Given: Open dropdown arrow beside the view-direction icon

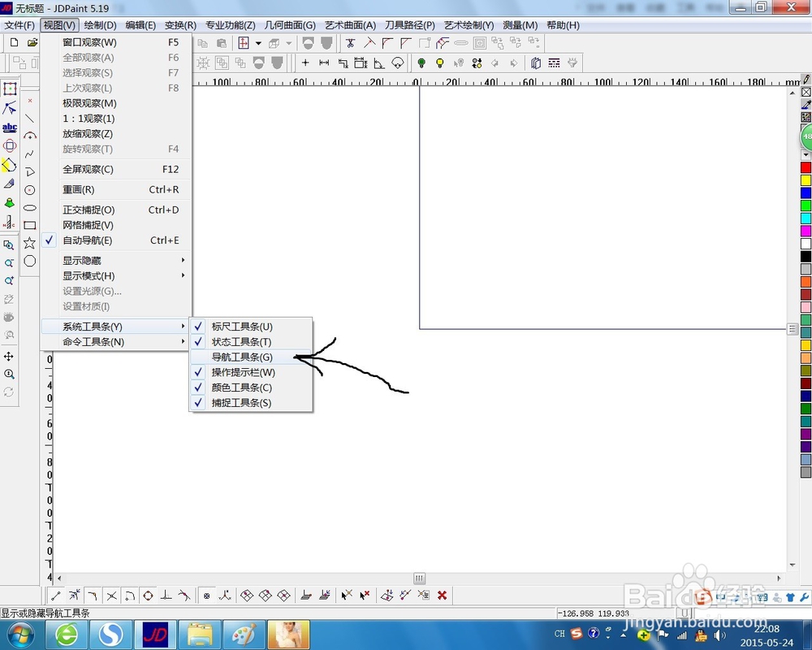Looking at the screenshot, I should [258, 43].
